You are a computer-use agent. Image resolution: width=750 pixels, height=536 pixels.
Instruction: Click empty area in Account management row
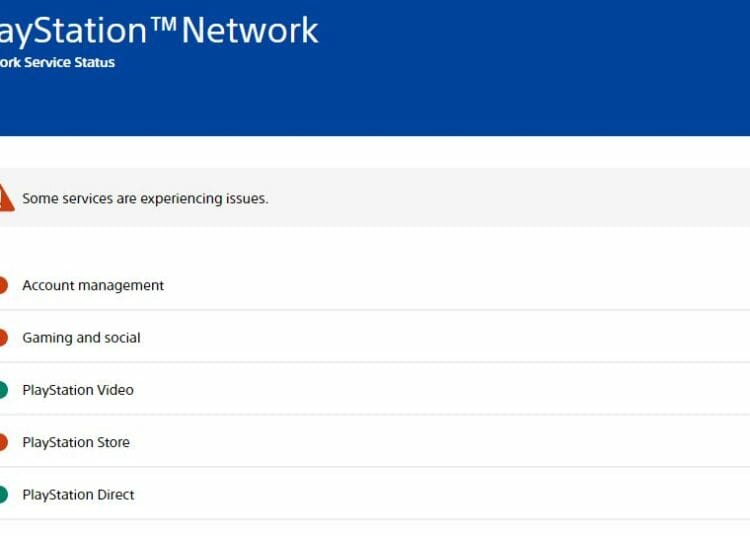tap(454, 285)
